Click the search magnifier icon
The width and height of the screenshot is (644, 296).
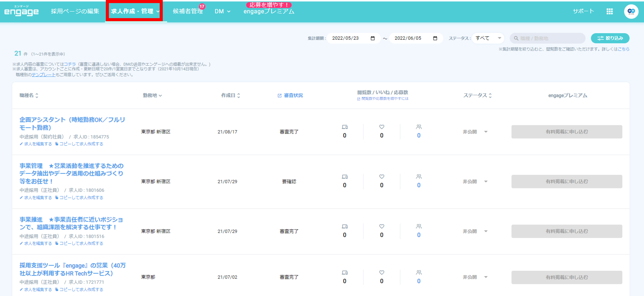point(516,38)
